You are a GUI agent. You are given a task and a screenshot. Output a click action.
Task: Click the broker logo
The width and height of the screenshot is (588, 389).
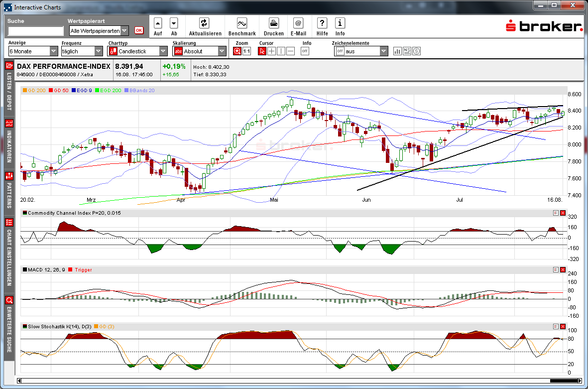click(544, 26)
